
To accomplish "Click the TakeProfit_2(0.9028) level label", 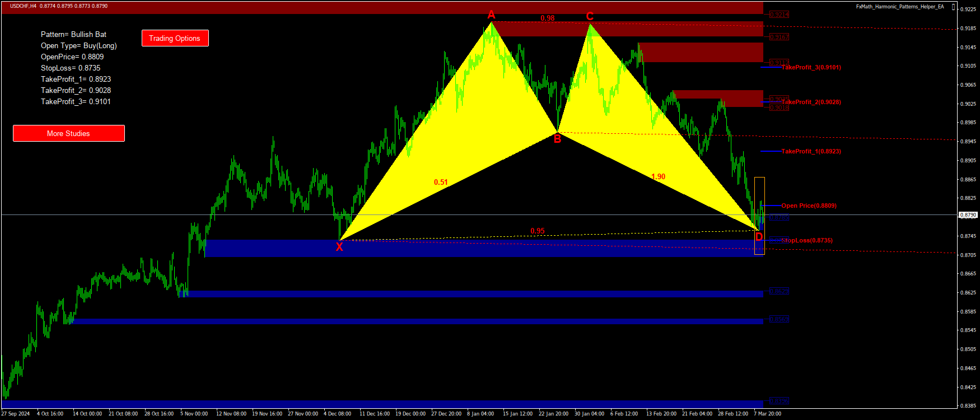I will coord(811,102).
